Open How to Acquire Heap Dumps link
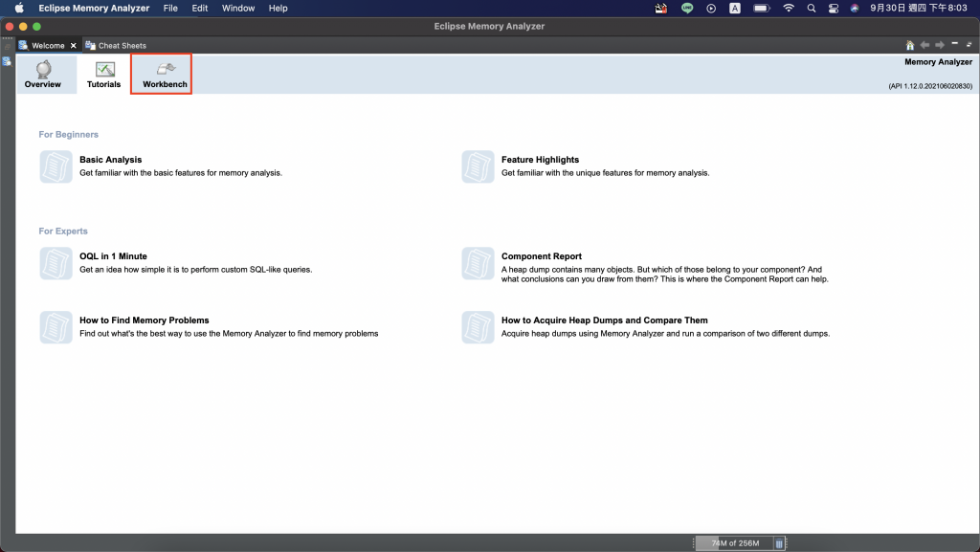 coord(605,320)
